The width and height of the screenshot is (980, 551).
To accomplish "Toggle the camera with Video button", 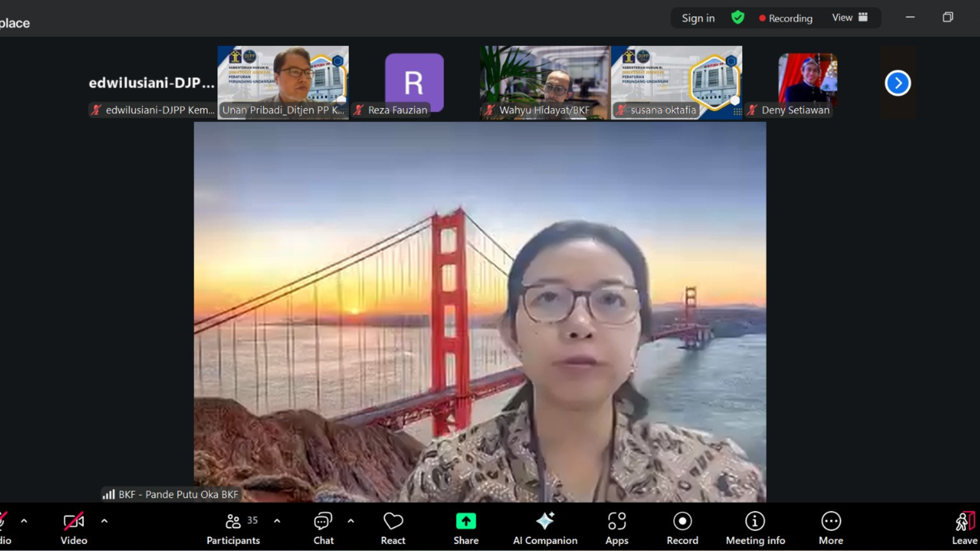I will pyautogui.click(x=74, y=521).
